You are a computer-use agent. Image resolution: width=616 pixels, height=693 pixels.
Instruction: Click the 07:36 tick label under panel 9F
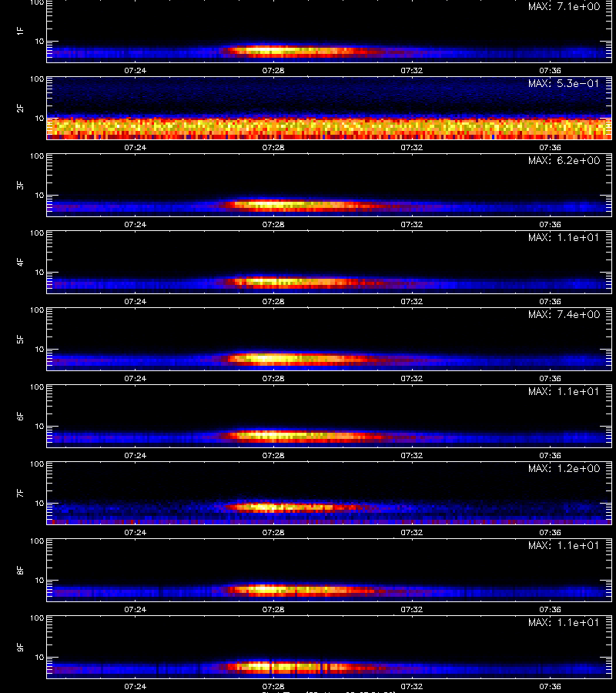(x=550, y=686)
